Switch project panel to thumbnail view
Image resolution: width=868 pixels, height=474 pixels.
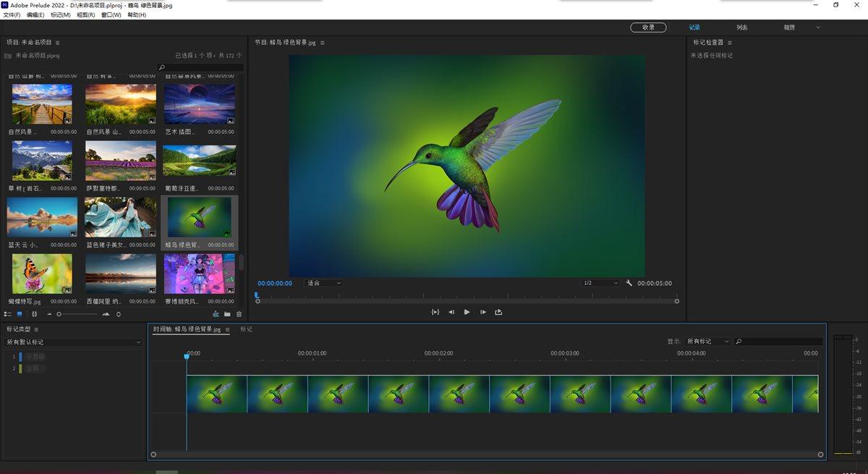(20, 314)
